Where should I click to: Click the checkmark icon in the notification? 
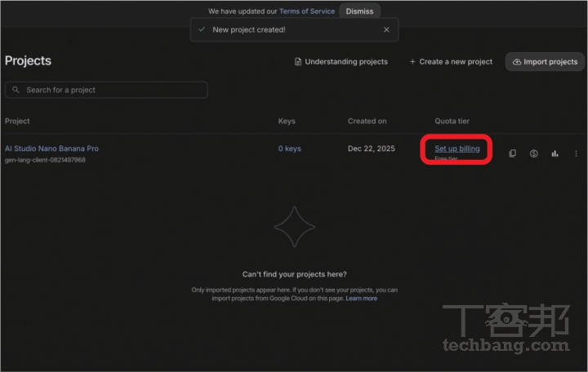[x=202, y=29]
